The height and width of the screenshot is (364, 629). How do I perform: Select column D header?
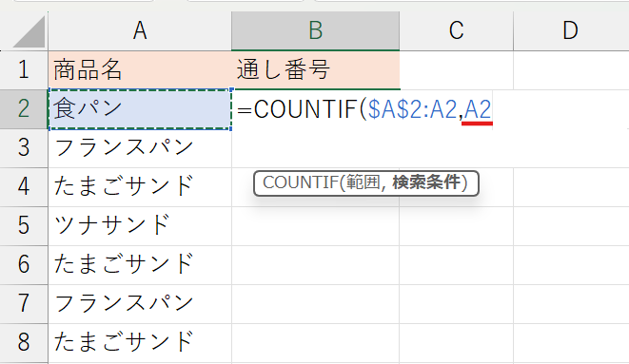[x=571, y=30]
